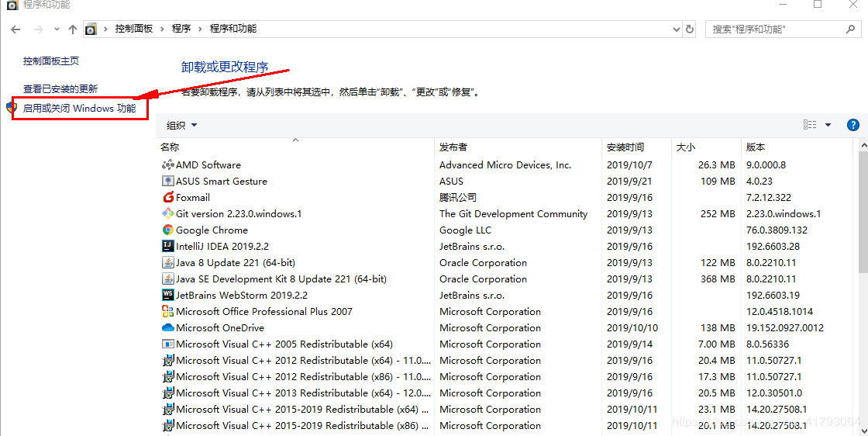
Task: Open 查看已安装的更新 link
Action: 60,88
